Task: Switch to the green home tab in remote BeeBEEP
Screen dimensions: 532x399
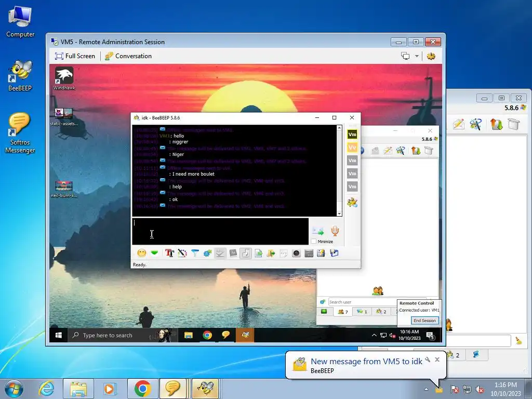Action: tap(324, 312)
